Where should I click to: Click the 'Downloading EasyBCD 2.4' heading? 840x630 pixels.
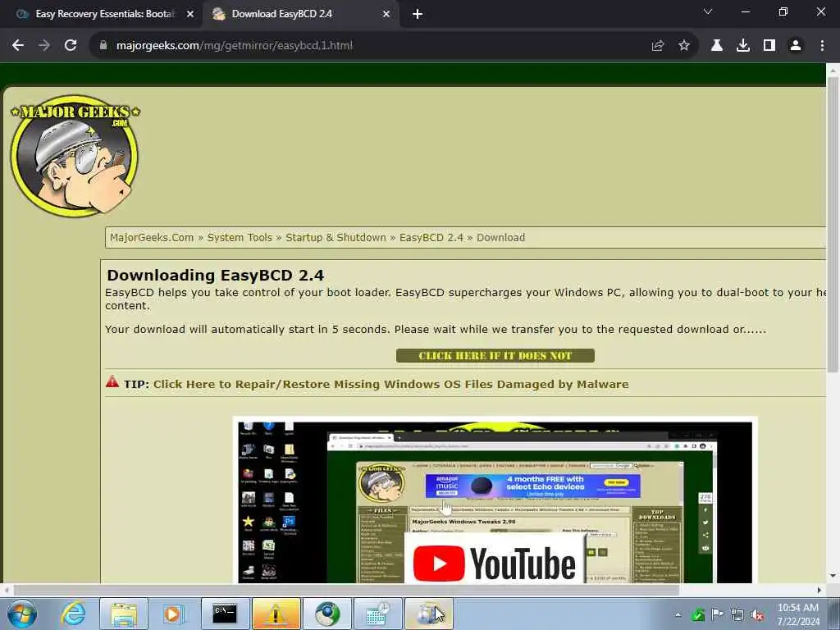click(x=216, y=276)
